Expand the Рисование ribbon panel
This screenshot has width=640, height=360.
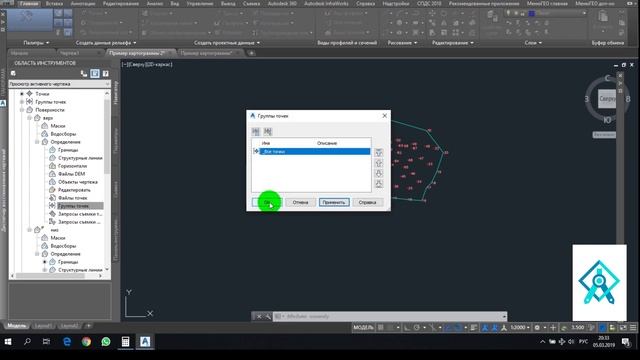pos(402,42)
